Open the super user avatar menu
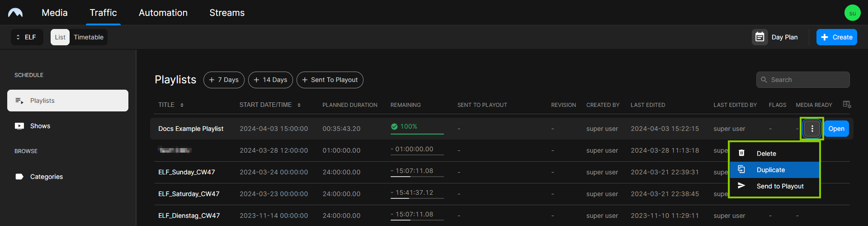868x226 pixels. coord(852,13)
